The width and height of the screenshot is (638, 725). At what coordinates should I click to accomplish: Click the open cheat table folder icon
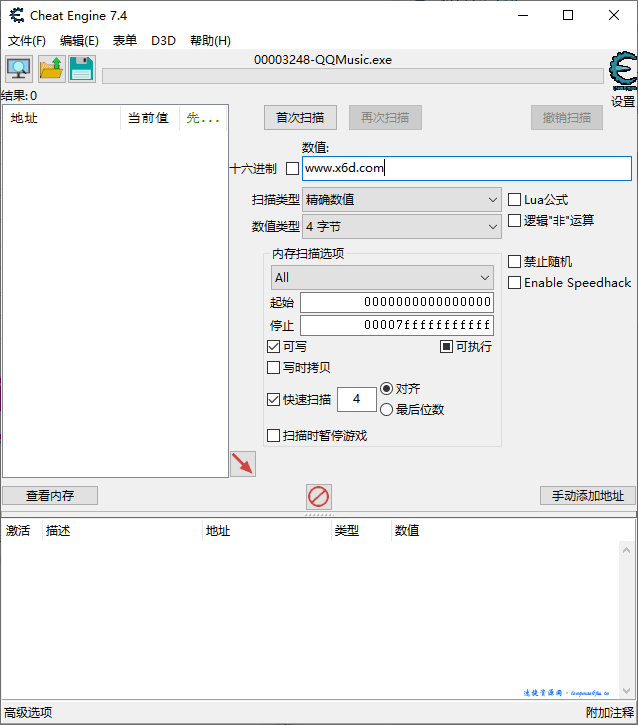(51, 69)
